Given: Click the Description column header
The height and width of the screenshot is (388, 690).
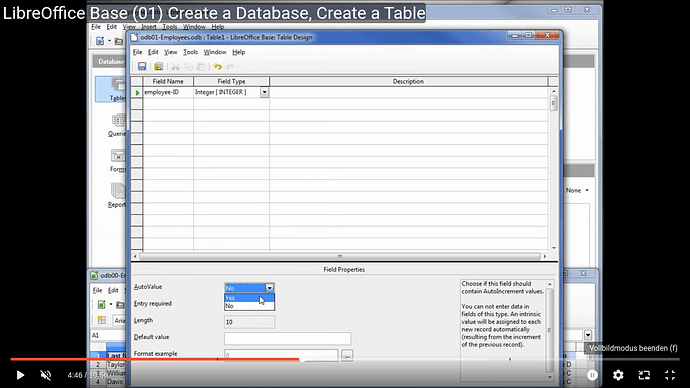Looking at the screenshot, I should (x=408, y=81).
